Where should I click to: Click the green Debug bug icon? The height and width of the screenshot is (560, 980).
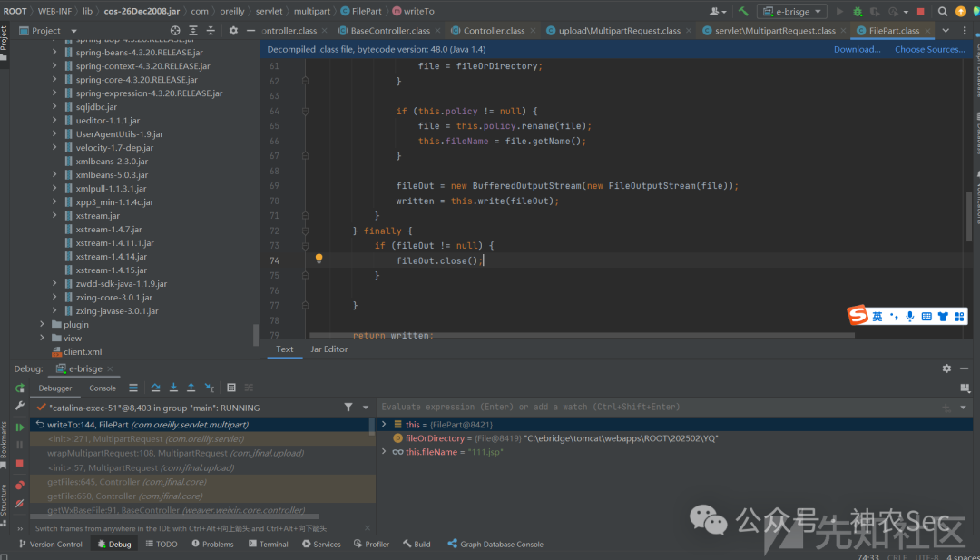pos(857,11)
